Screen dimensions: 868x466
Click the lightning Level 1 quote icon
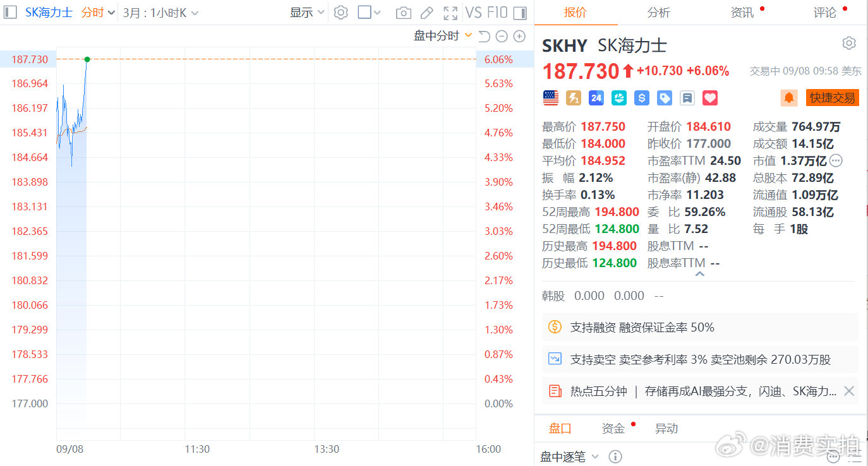(574, 98)
